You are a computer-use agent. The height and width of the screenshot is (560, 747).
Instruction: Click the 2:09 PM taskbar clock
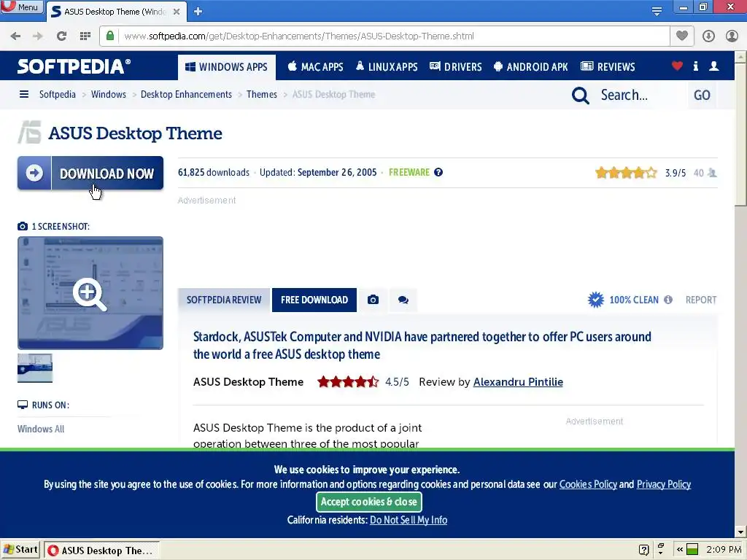[723, 550]
